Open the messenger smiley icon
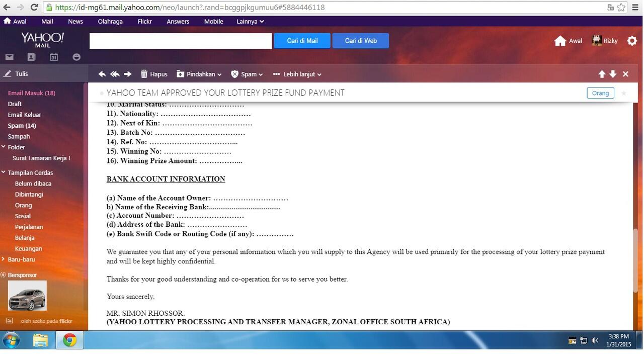The image size is (644, 362). pos(76,57)
